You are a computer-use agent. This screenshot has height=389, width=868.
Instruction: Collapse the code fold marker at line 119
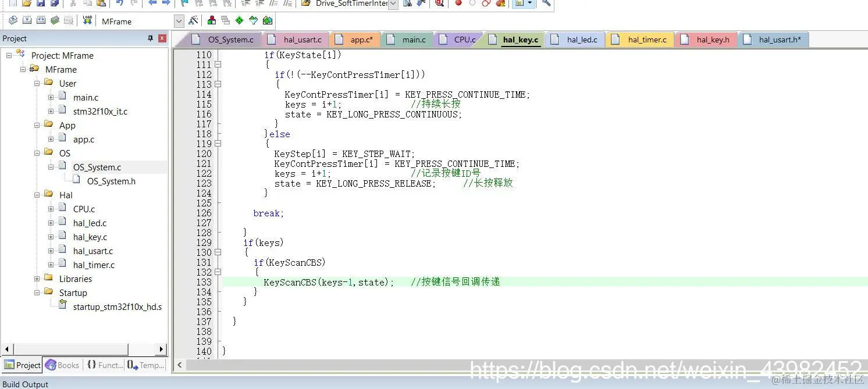click(218, 144)
